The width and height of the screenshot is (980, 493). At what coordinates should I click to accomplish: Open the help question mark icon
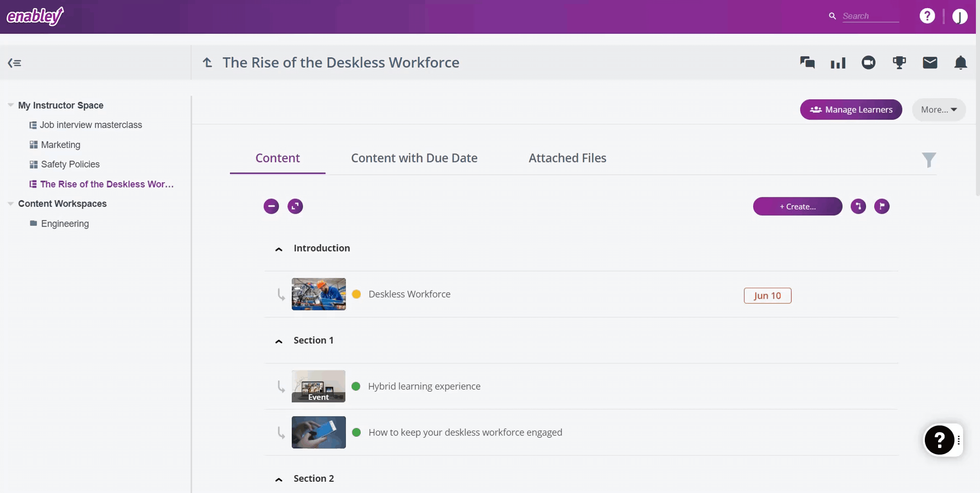point(927,15)
